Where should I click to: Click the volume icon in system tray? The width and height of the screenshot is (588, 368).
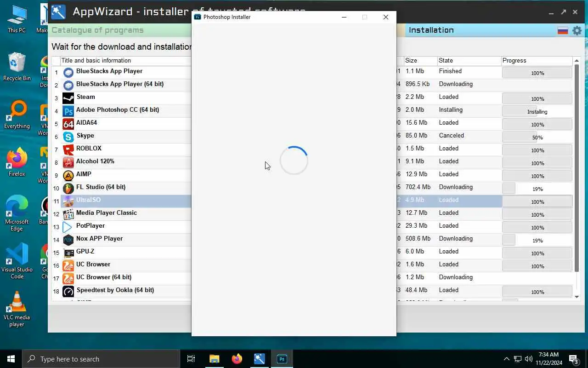528,359
